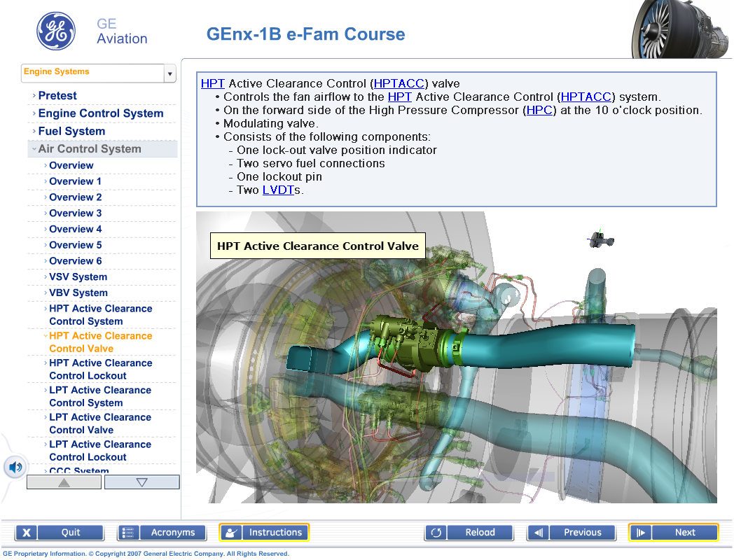Open the Instructions button
Viewport: 734px width, 560px height.
[275, 533]
